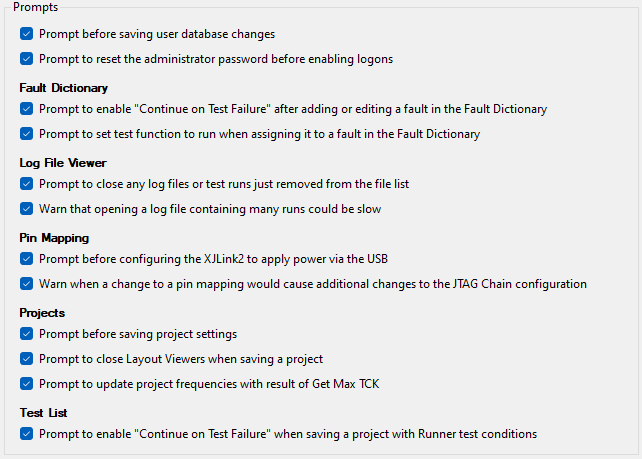Uncheck the close log files or test runs checkbox
The height and width of the screenshot is (459, 642).
coord(26,184)
